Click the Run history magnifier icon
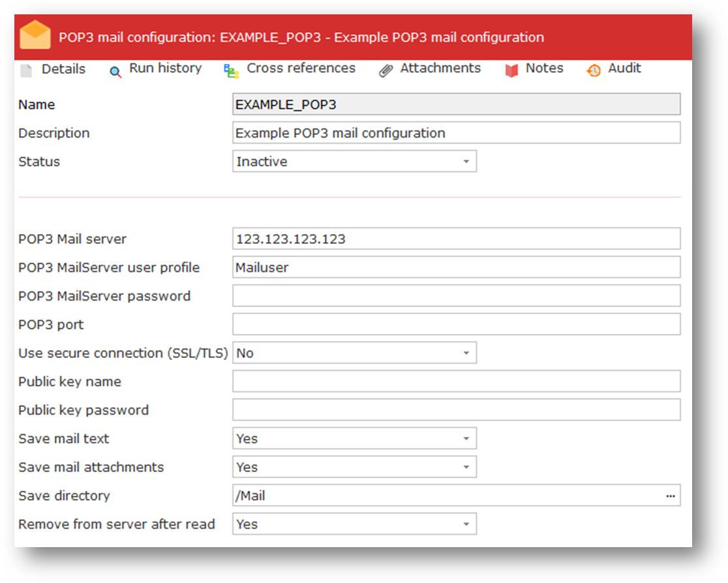 pos(115,72)
